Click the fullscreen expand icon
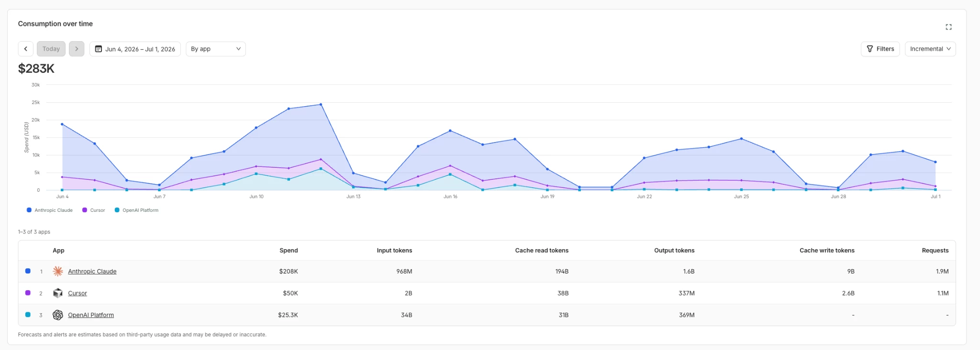 coord(948,27)
